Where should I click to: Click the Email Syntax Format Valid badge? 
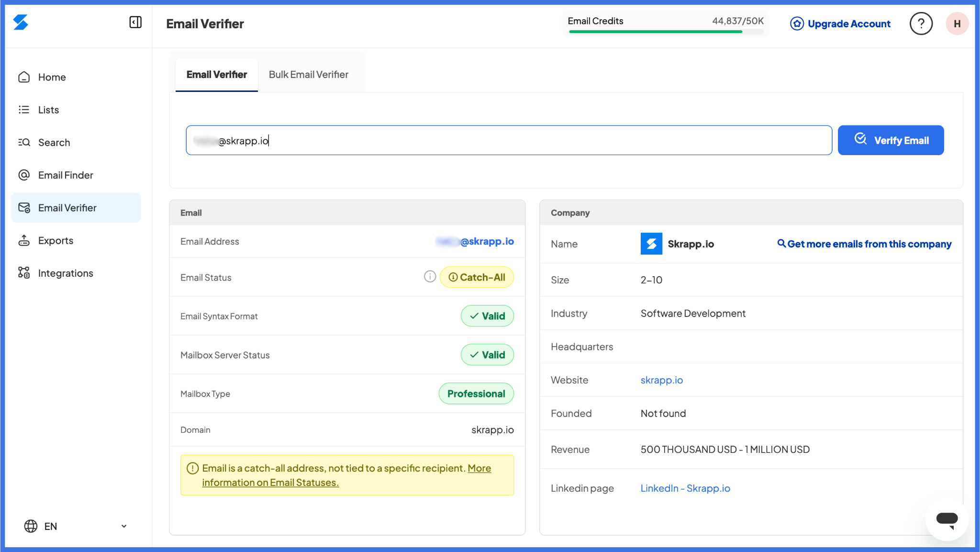(487, 316)
